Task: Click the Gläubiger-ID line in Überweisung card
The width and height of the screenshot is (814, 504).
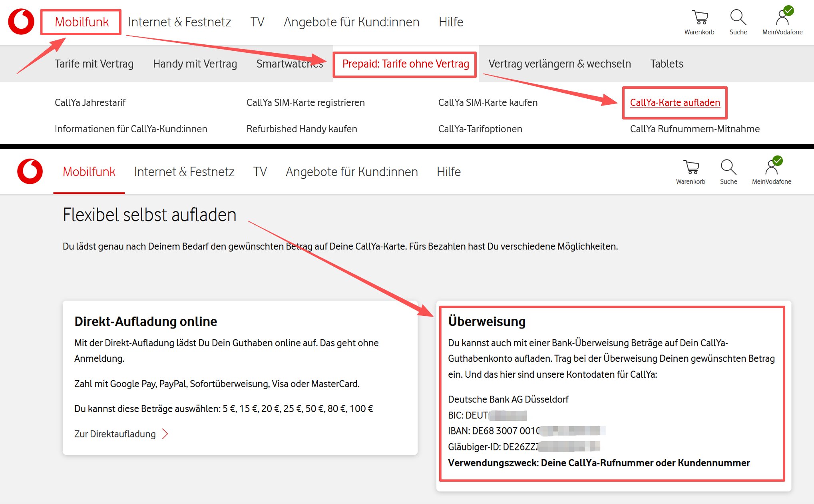Action: 524,446
